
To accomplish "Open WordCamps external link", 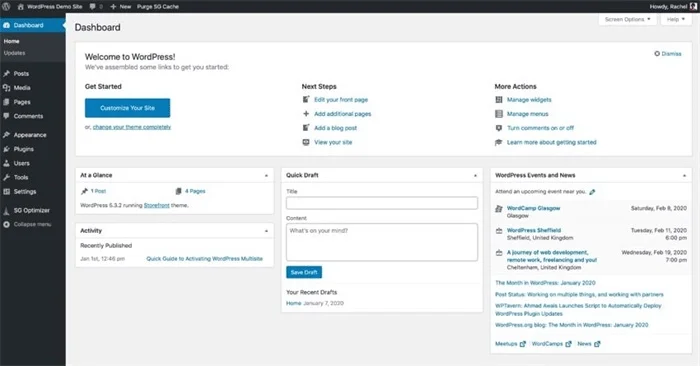I will (x=551, y=344).
